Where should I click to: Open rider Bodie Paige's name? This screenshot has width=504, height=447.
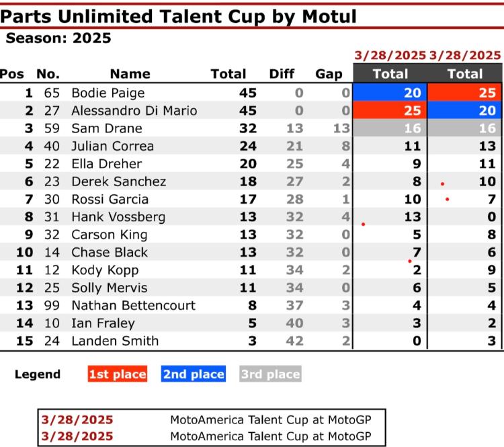108,93
